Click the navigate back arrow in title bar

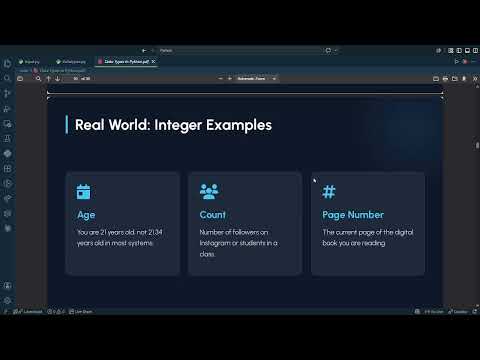point(144,50)
